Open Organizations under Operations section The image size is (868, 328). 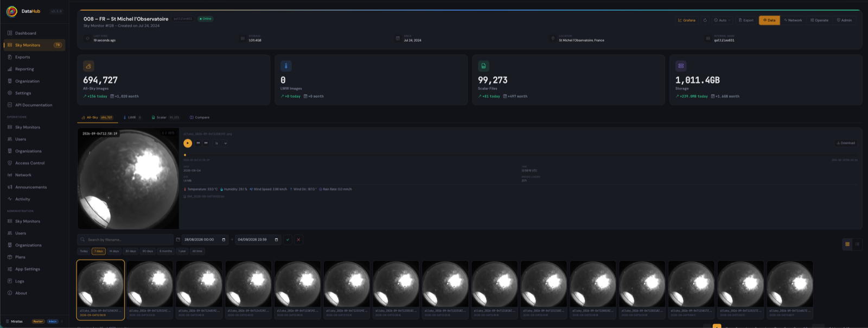tap(34, 151)
